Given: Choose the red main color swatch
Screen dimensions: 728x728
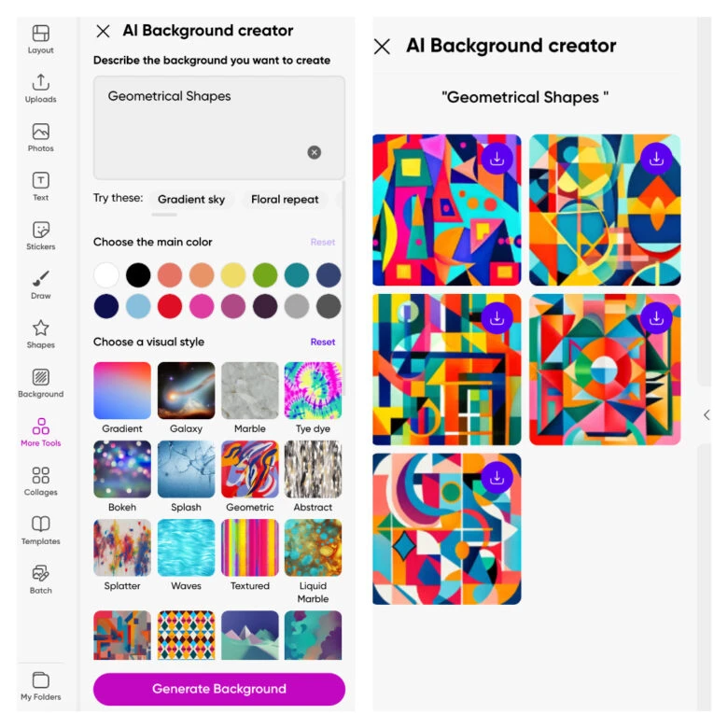Looking at the screenshot, I should [x=170, y=306].
